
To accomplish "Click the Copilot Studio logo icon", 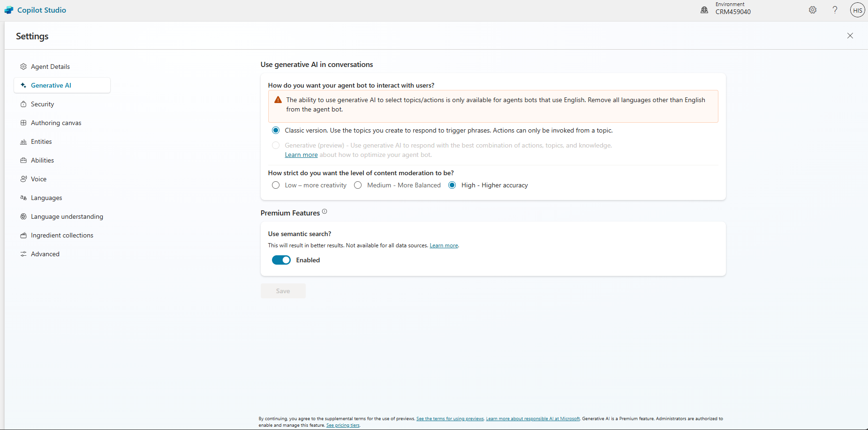I will point(9,10).
